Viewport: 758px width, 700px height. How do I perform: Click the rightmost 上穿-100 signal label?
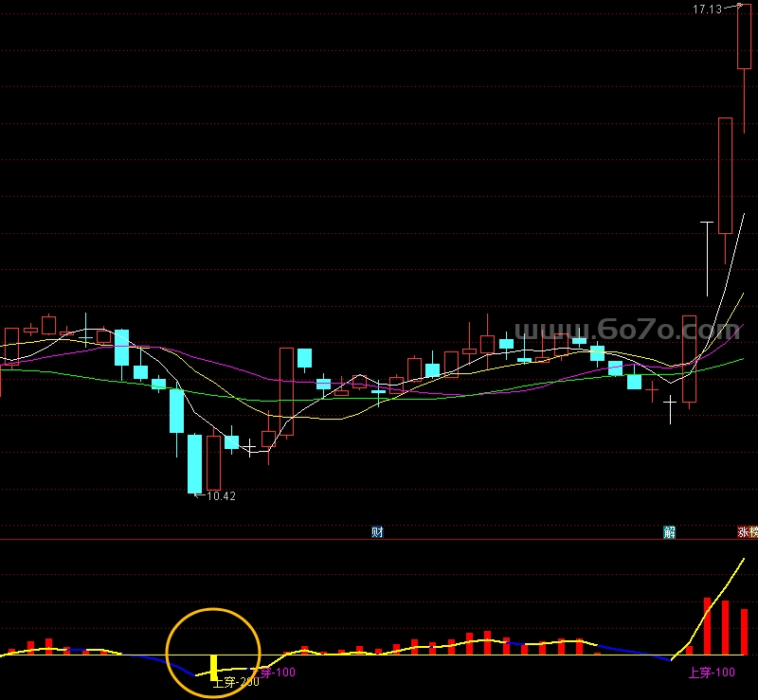(712, 673)
